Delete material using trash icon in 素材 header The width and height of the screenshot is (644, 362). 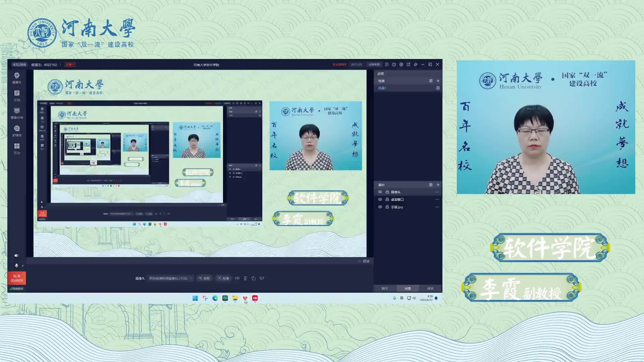point(431,185)
